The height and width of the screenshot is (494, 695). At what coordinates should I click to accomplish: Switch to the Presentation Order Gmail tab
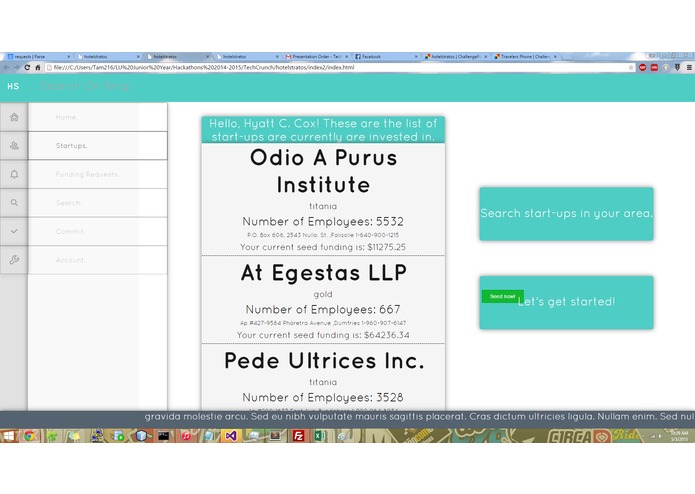pos(316,57)
